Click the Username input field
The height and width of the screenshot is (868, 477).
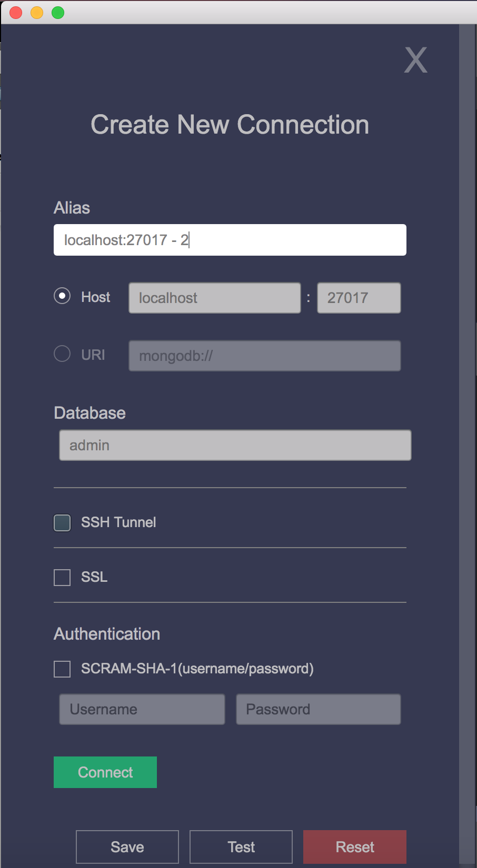tap(142, 709)
